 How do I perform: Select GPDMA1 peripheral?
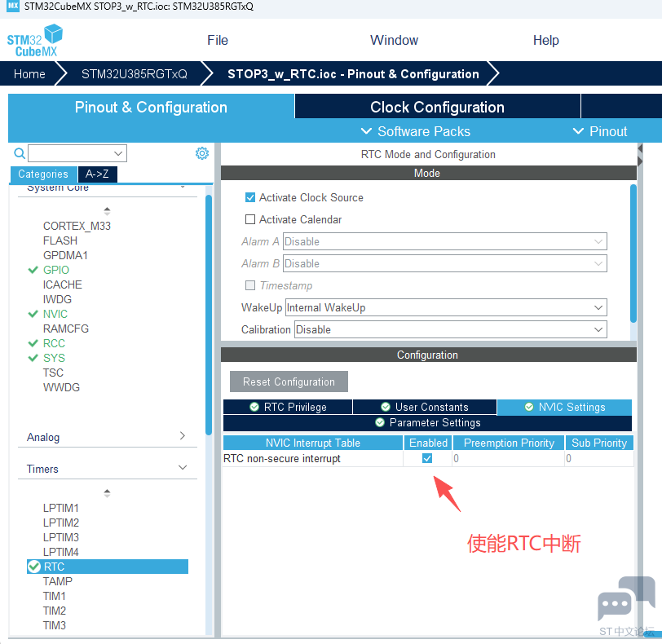[65, 255]
